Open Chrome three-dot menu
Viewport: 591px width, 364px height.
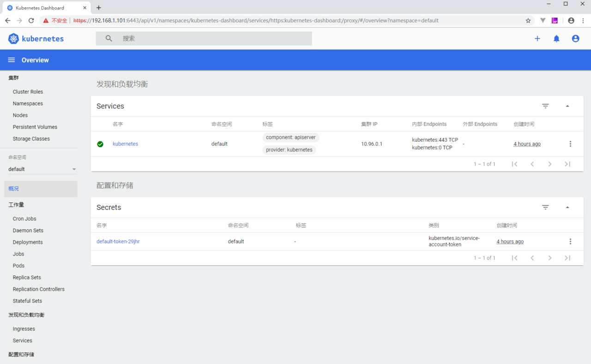point(584,21)
